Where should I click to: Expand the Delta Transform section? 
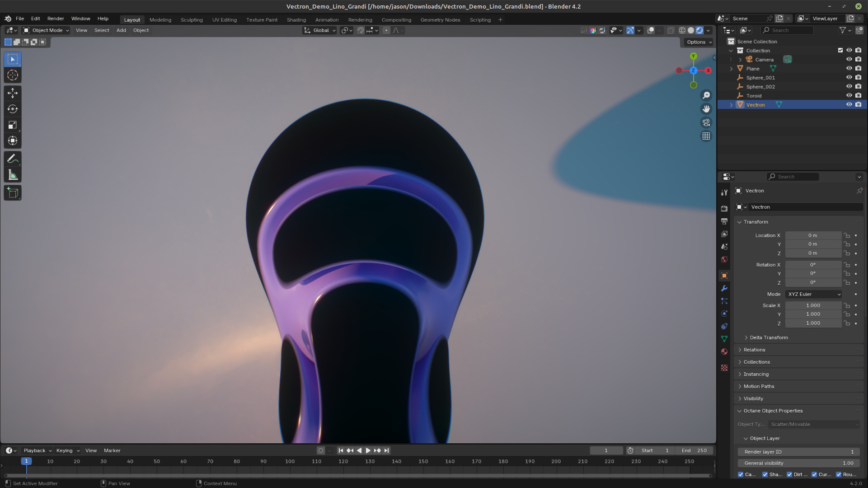[x=768, y=338]
